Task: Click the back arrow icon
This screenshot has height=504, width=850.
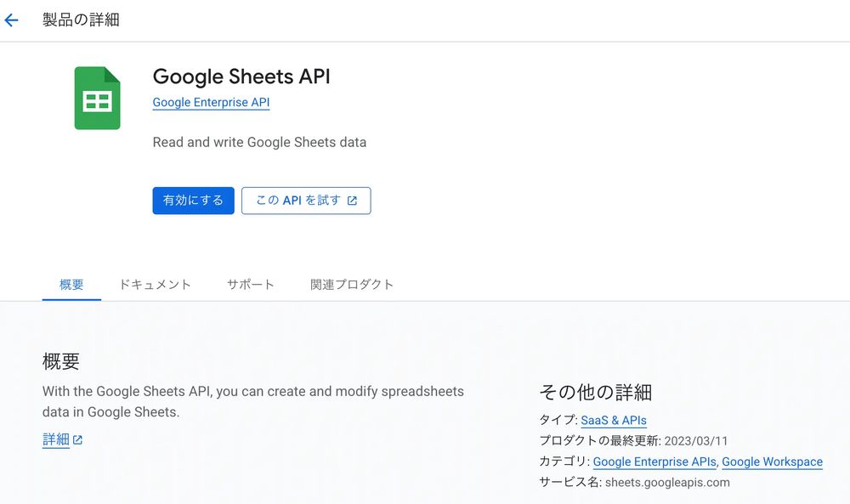Action: pyautogui.click(x=12, y=20)
